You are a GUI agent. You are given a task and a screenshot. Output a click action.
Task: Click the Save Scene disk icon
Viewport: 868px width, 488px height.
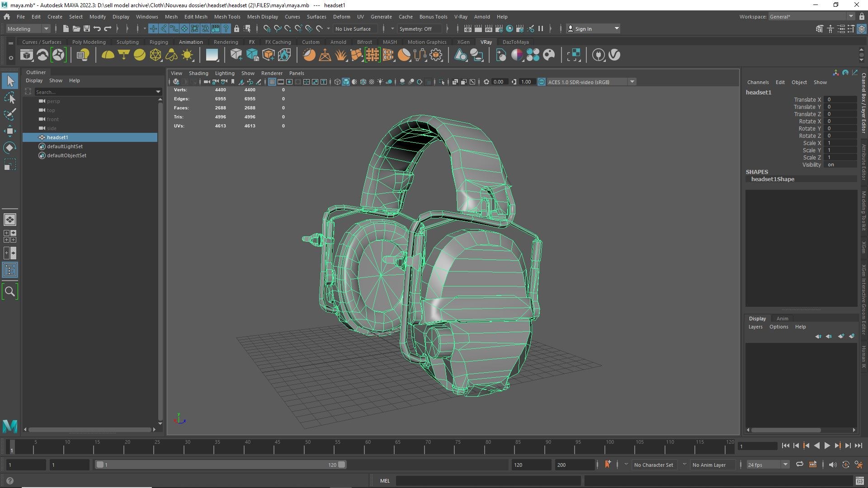(86, 28)
